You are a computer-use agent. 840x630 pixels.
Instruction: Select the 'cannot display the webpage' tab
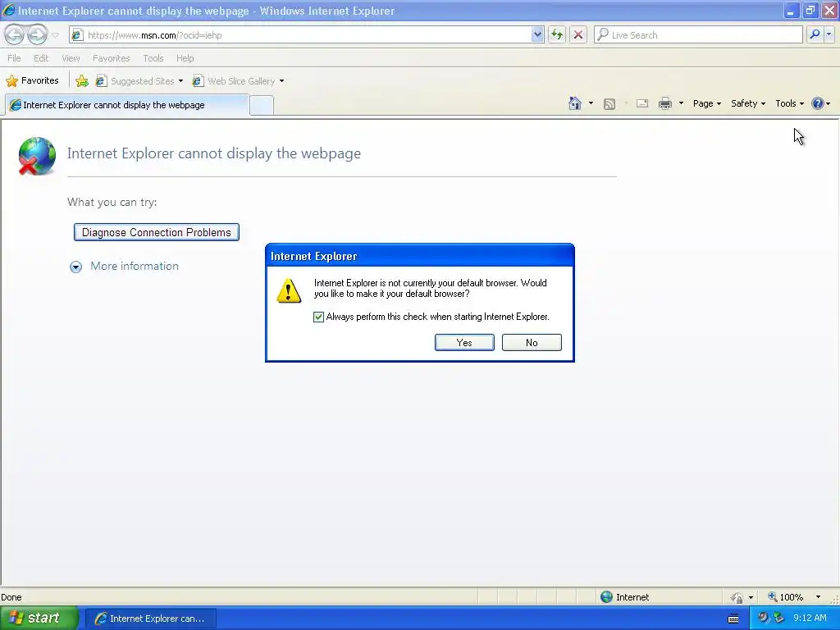point(127,105)
